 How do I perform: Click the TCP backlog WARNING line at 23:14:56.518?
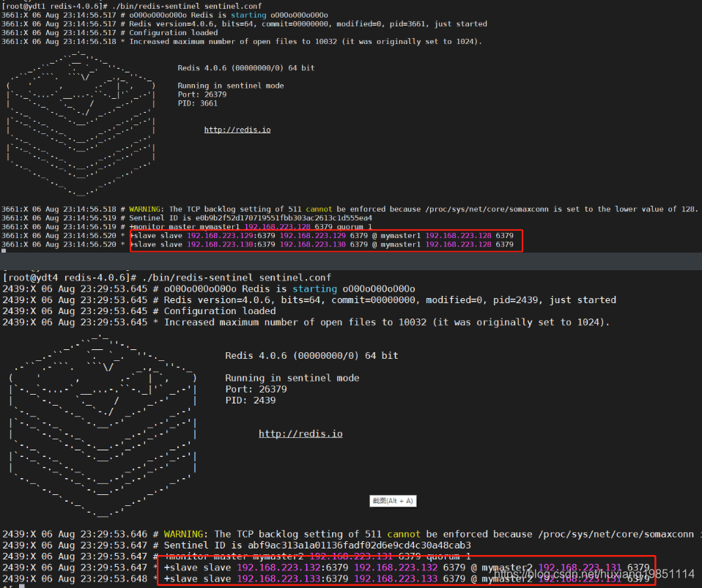click(350, 209)
